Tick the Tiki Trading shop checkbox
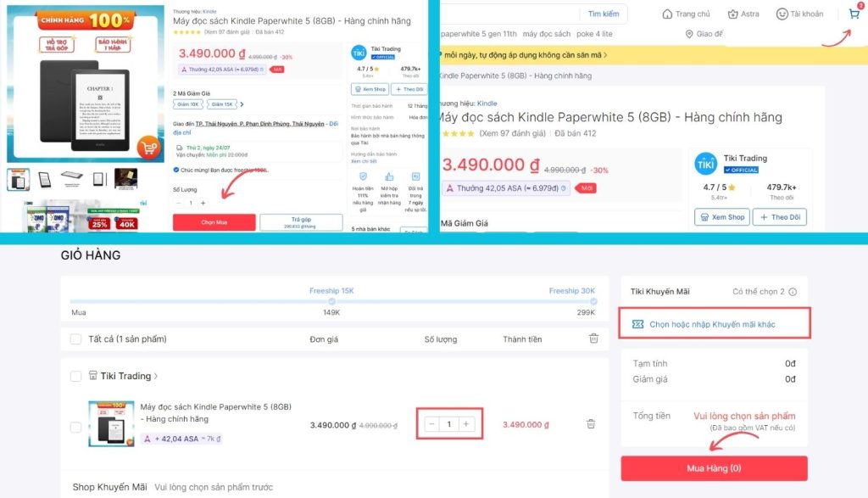Viewport: 868px width, 498px height. [75, 376]
